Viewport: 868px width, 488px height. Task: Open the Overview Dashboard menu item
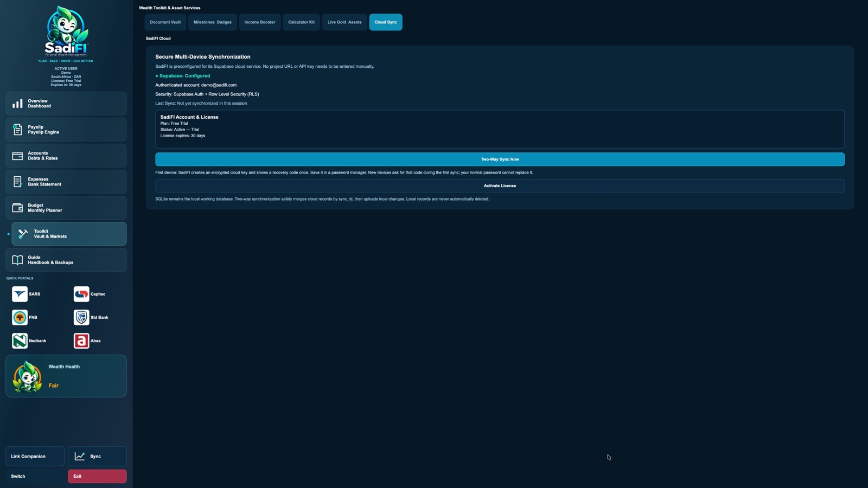click(x=66, y=104)
